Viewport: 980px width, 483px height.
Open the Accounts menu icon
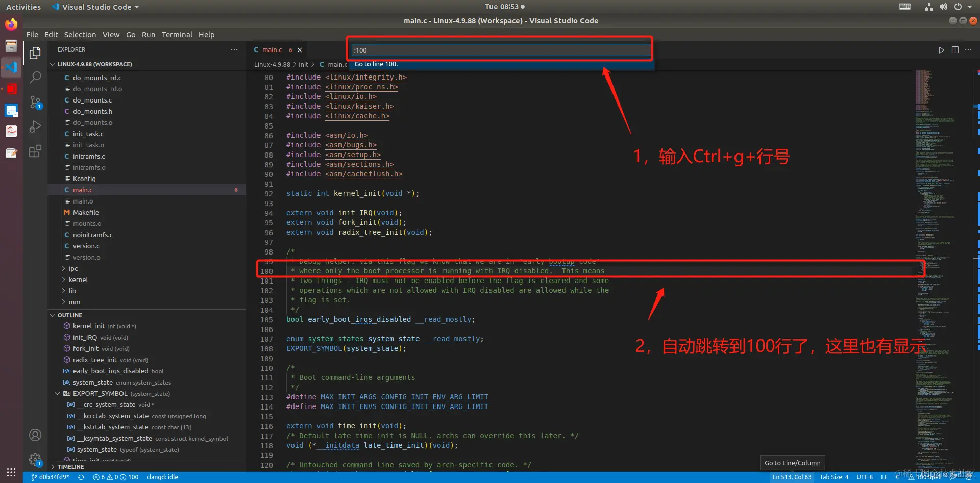[35, 435]
